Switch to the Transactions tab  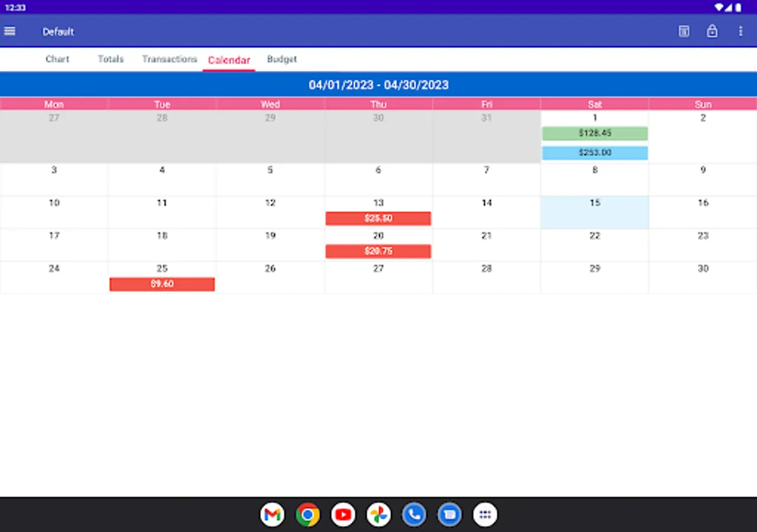click(169, 59)
